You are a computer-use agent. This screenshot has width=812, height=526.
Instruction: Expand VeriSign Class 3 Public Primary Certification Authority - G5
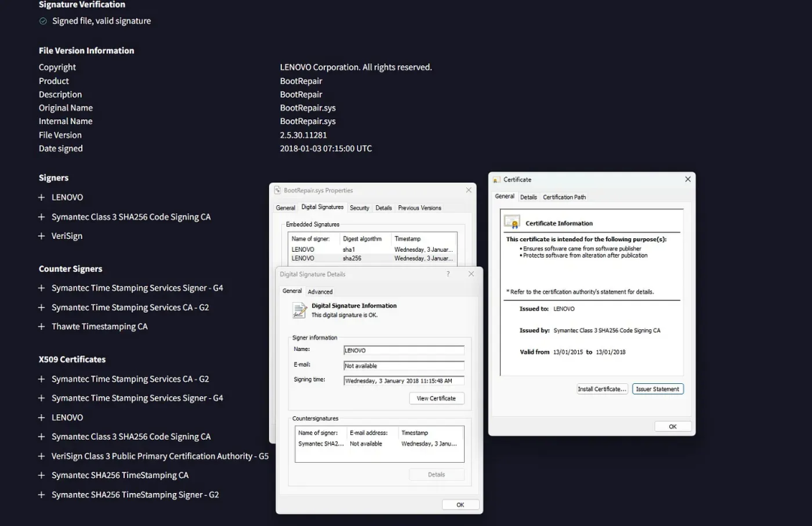tap(41, 456)
